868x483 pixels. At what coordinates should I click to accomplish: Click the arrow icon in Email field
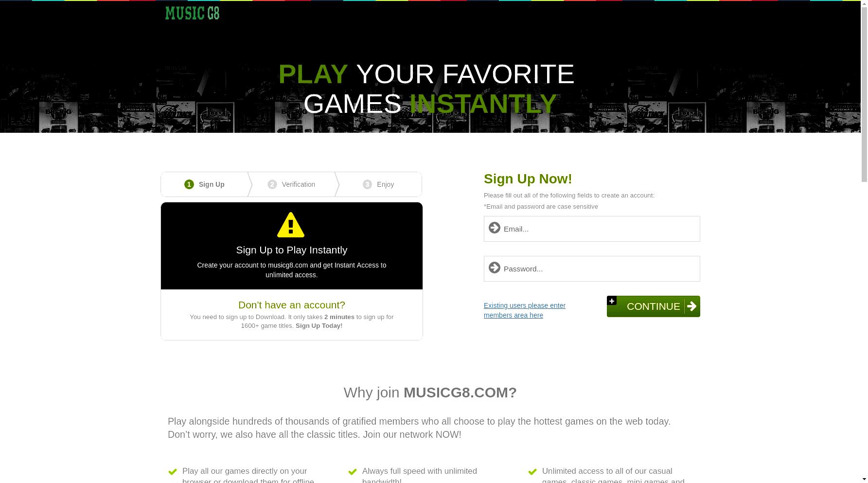point(495,228)
